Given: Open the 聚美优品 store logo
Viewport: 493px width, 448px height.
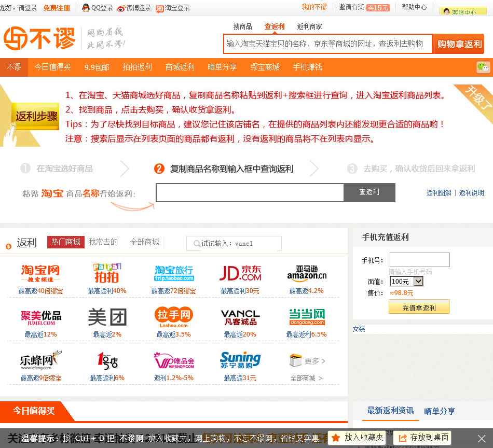Looking at the screenshot, I should pos(41,317).
